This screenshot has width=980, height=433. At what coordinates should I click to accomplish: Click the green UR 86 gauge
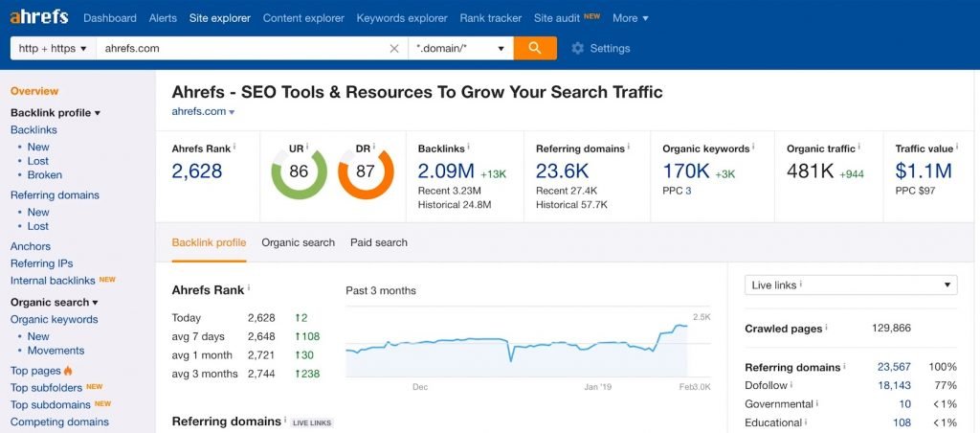point(299,172)
